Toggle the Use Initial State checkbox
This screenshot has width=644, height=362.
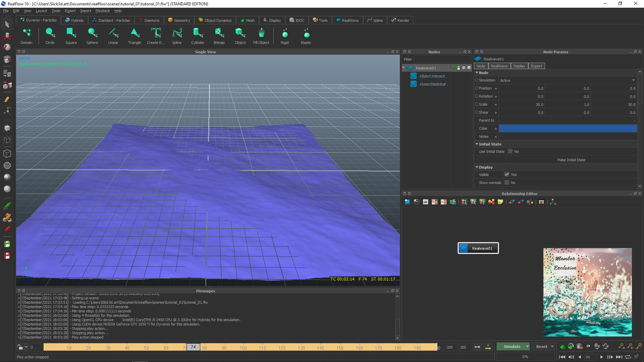point(510,152)
